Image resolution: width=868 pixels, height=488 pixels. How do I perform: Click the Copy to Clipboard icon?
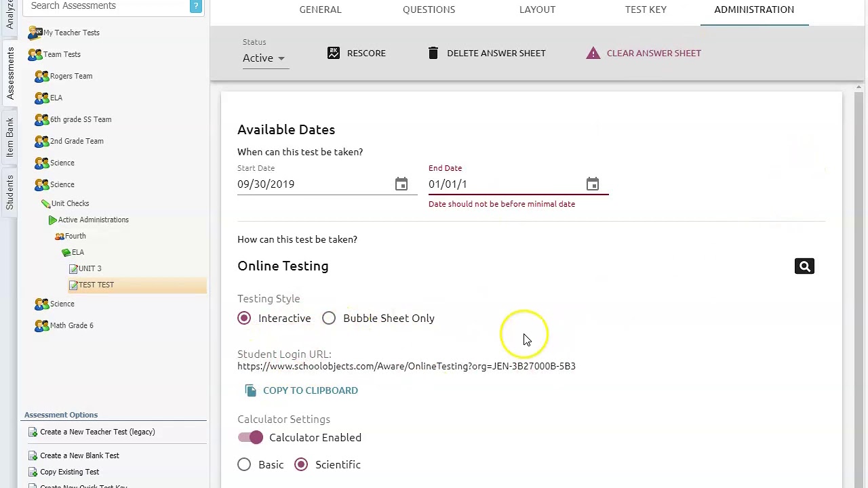coord(251,390)
